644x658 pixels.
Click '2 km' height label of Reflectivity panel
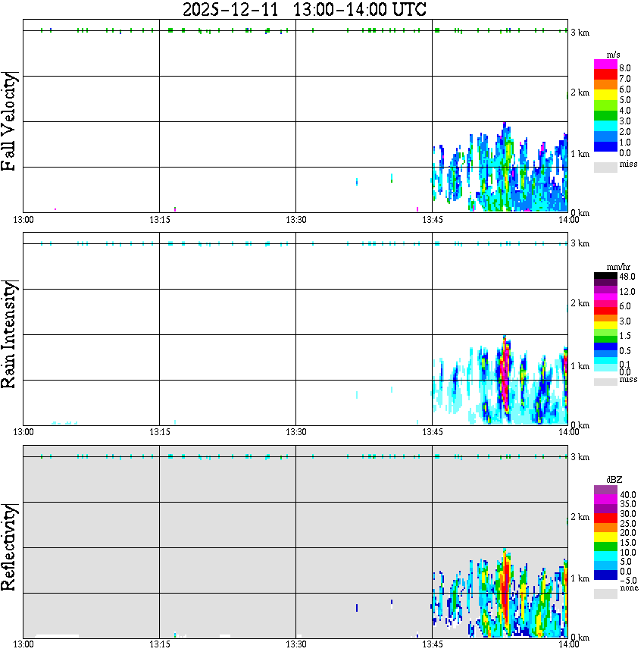coord(580,516)
